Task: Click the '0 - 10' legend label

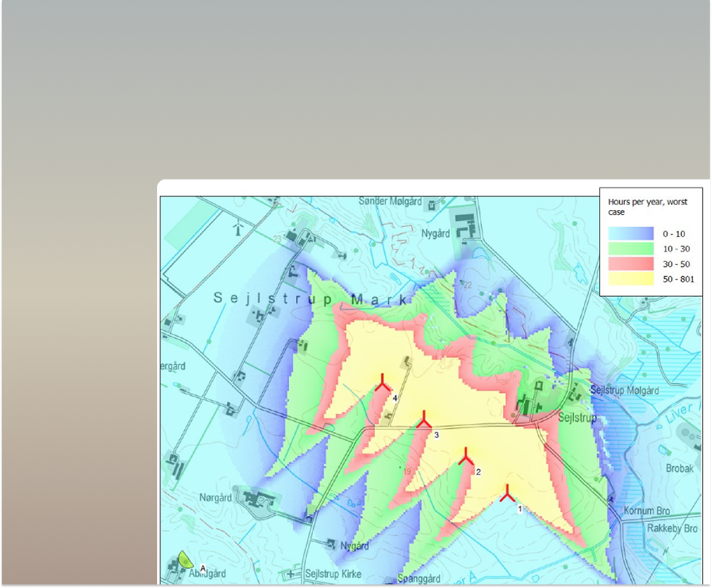Action: [x=674, y=234]
